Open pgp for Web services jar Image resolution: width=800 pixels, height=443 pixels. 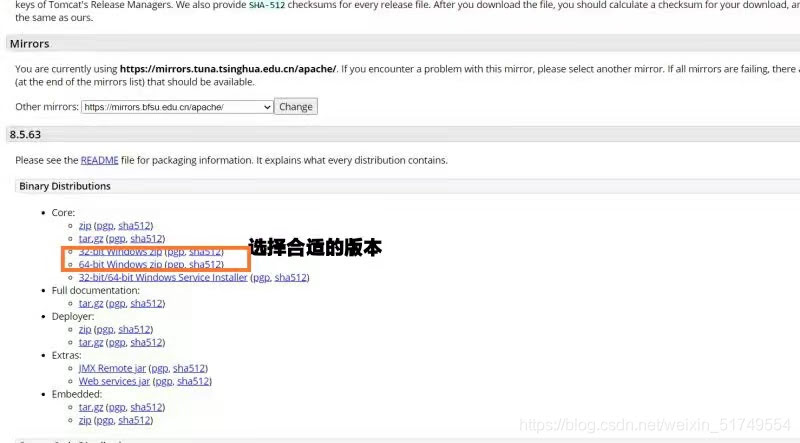coord(164,381)
